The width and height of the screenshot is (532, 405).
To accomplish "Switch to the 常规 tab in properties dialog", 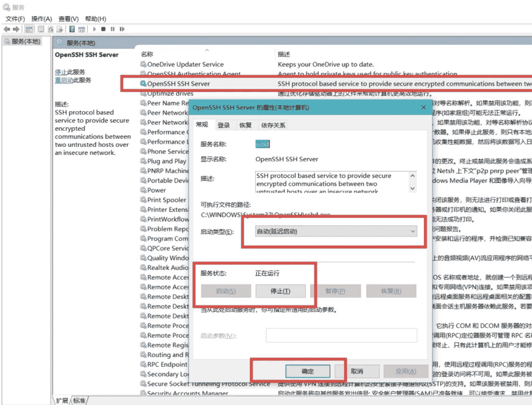I will point(202,125).
